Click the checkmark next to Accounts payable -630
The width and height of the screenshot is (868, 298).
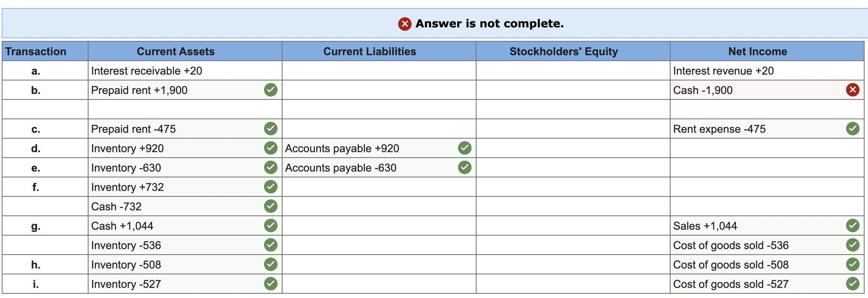pyautogui.click(x=464, y=167)
